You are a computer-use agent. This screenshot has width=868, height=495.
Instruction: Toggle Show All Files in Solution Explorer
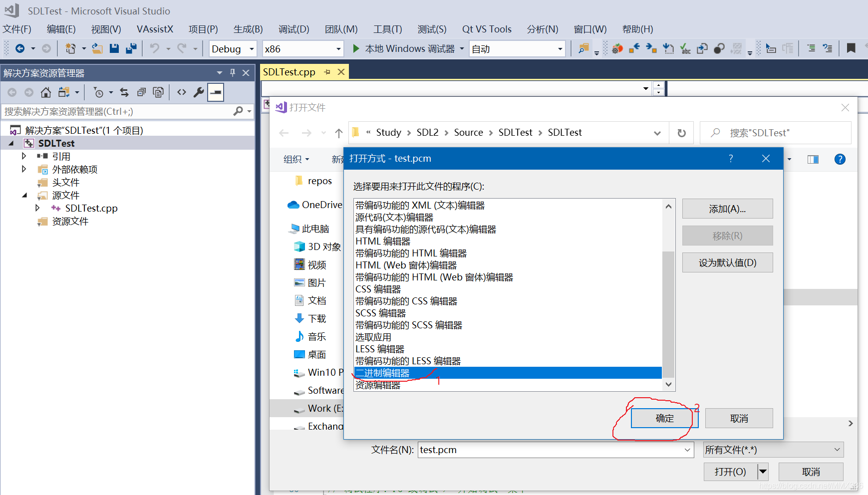pyautogui.click(x=158, y=92)
